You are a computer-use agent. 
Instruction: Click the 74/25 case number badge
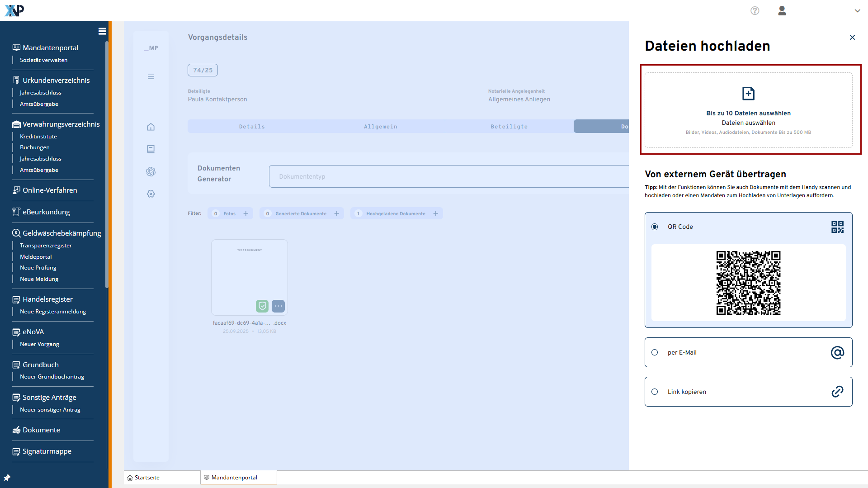click(x=203, y=70)
